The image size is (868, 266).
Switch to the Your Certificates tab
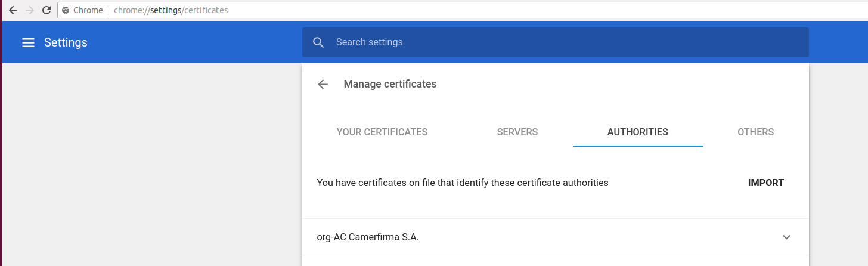[x=382, y=132]
